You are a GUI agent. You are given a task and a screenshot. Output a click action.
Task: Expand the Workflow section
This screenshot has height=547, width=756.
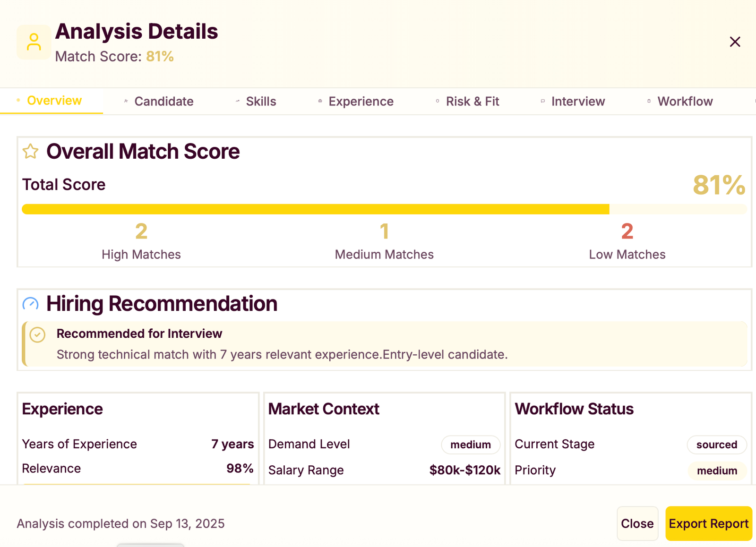pyautogui.click(x=685, y=101)
